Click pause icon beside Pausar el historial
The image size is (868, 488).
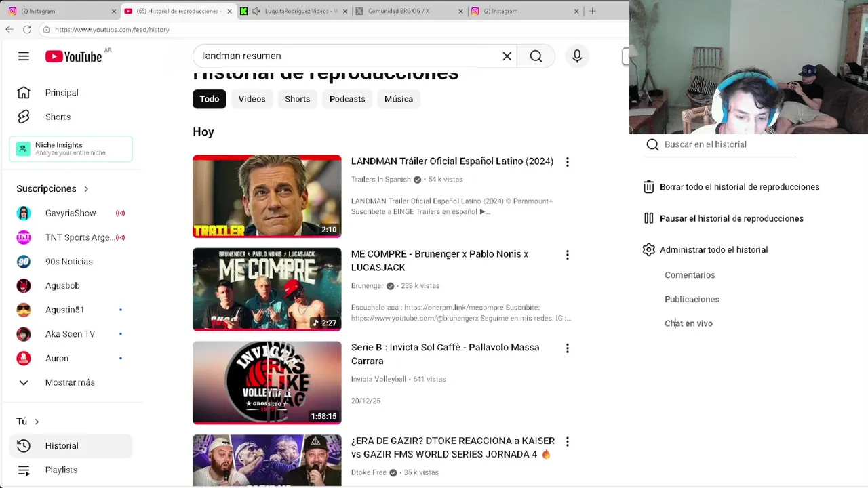649,218
